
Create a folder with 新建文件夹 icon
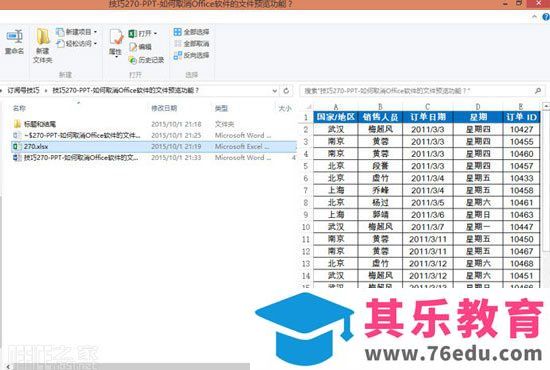43,37
